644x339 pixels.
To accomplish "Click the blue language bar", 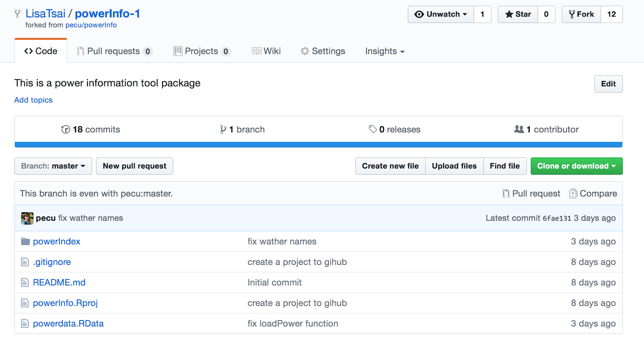I will point(318,145).
